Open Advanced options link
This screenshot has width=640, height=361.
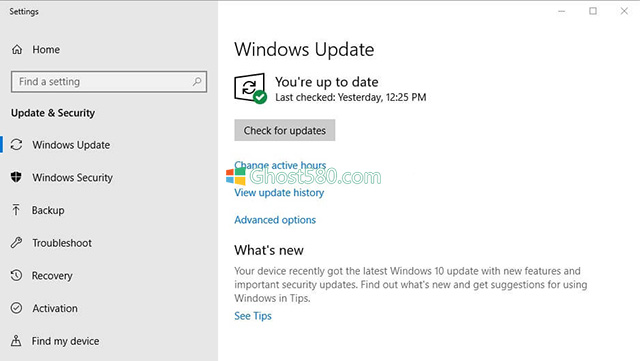275,220
